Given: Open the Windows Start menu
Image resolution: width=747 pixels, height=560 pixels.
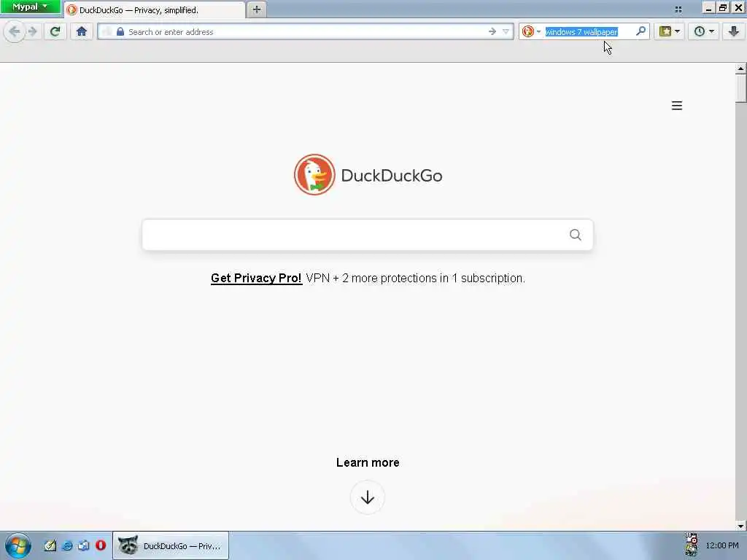Looking at the screenshot, I should (18, 545).
